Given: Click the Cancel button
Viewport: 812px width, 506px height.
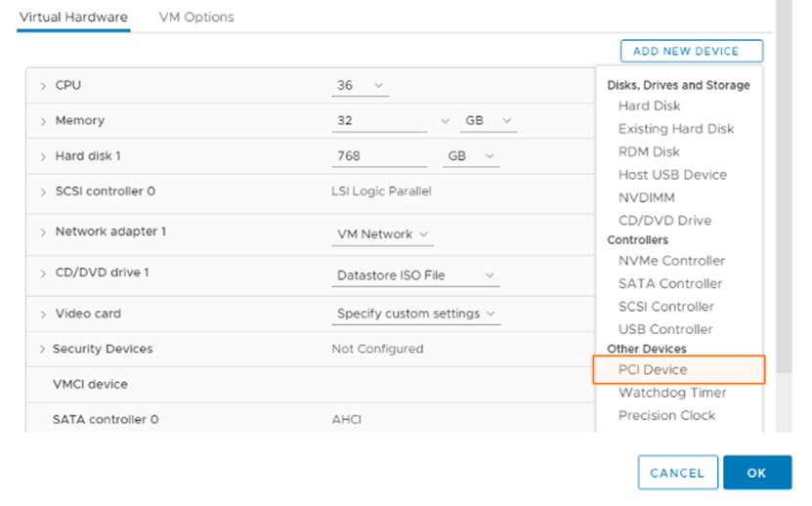Looking at the screenshot, I should click(x=677, y=473).
